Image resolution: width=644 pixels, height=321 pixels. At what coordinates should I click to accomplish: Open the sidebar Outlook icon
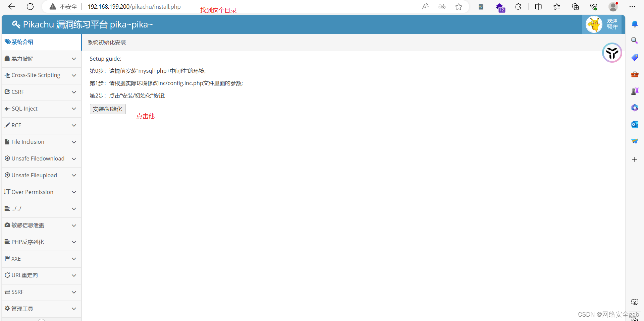coord(635,124)
